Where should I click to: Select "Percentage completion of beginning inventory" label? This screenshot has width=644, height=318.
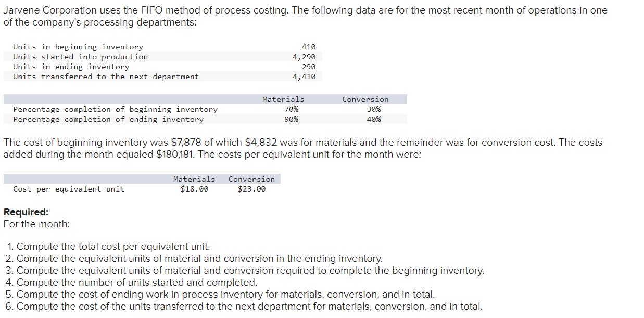(115, 109)
